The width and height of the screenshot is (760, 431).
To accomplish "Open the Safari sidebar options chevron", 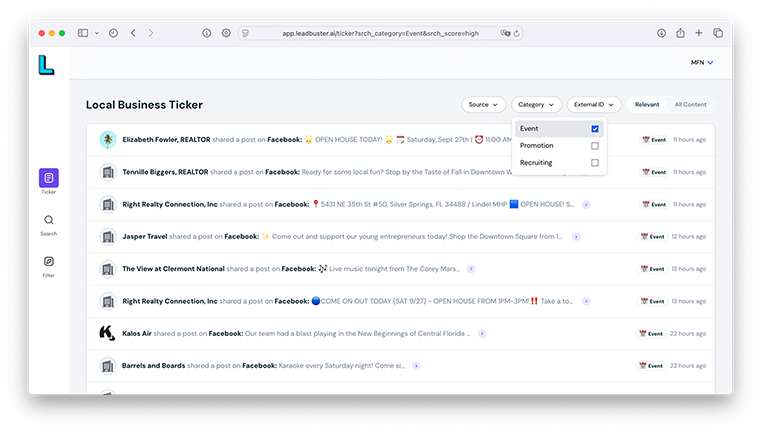I will tap(97, 33).
